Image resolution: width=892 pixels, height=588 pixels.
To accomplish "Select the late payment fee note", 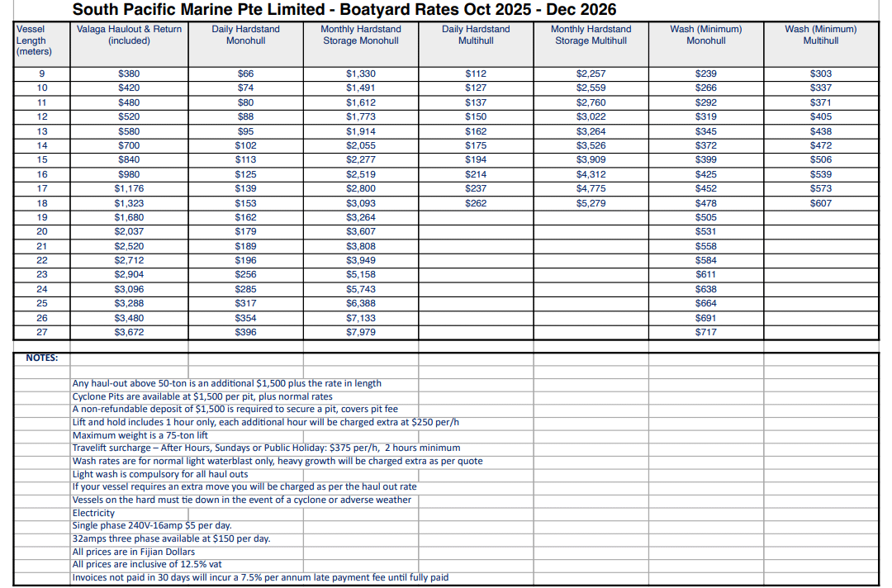I will 260,577.
